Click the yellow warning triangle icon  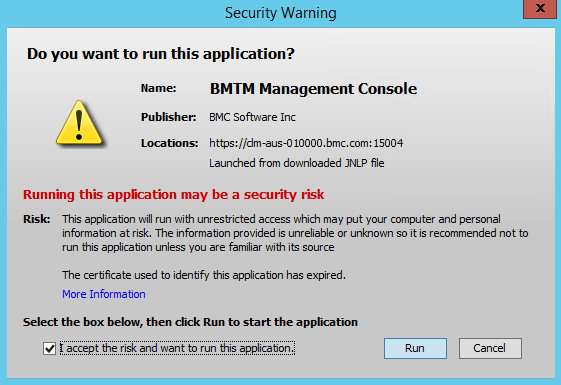[79, 123]
